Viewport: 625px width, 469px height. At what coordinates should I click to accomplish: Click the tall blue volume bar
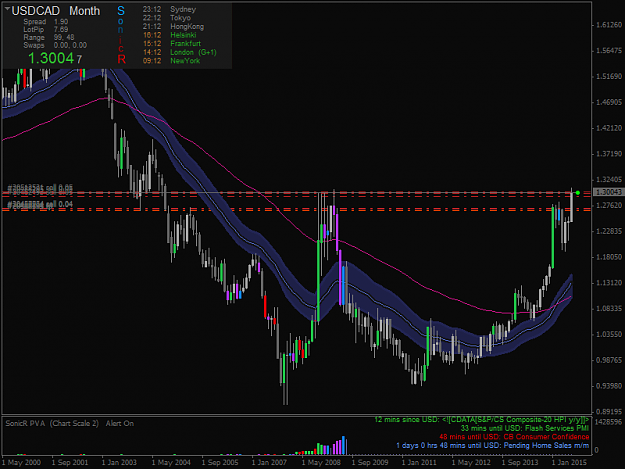click(343, 445)
